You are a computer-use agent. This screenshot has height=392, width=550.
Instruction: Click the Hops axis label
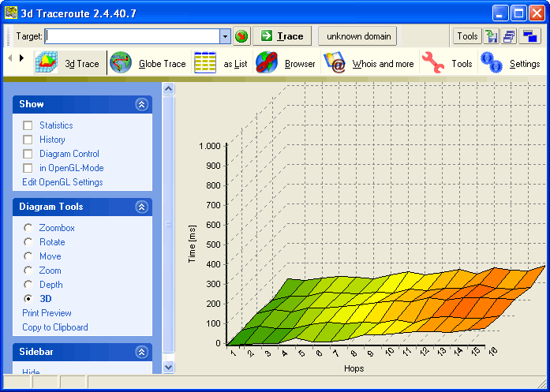click(354, 368)
